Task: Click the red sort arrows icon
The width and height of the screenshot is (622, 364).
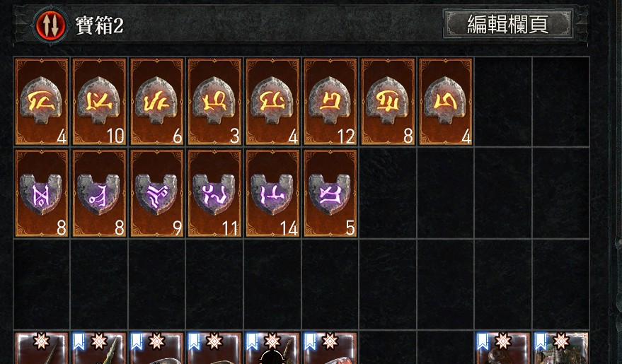Action: [50, 25]
